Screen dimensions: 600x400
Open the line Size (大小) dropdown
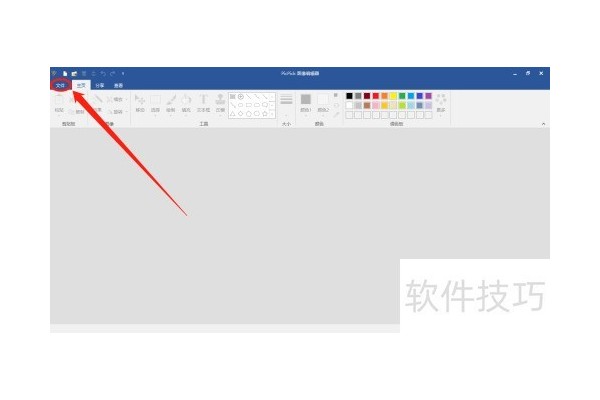click(x=286, y=105)
